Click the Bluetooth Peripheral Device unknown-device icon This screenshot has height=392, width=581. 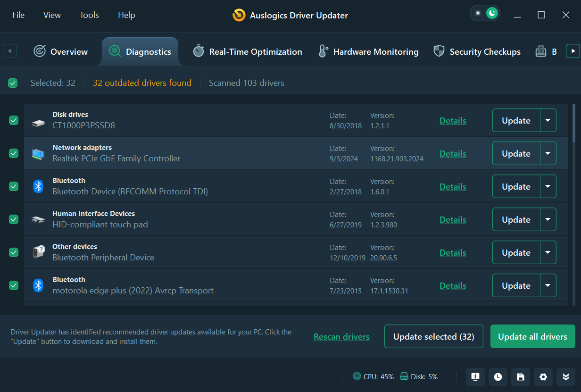point(38,252)
